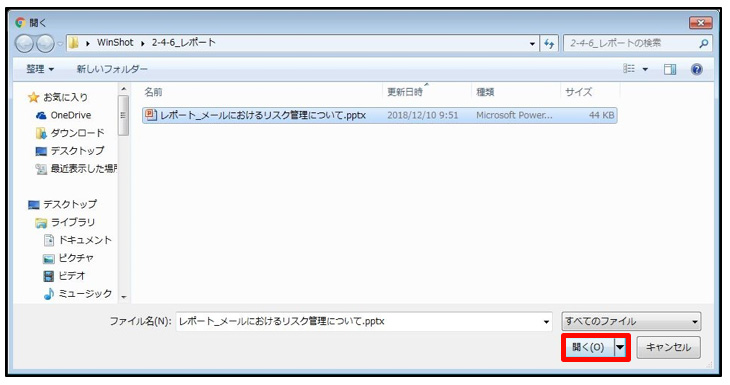
Task: Click the 開く(O) button
Action: click(588, 347)
